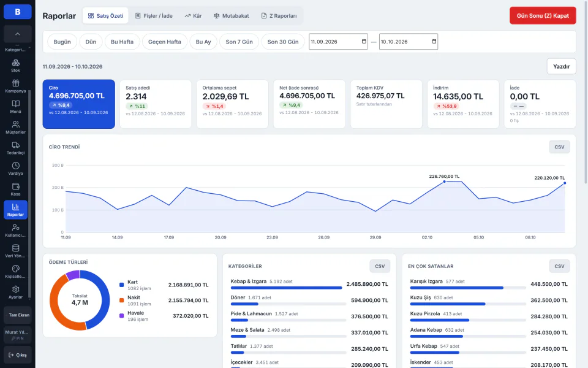Log out with the Çıkış button

coord(17,355)
